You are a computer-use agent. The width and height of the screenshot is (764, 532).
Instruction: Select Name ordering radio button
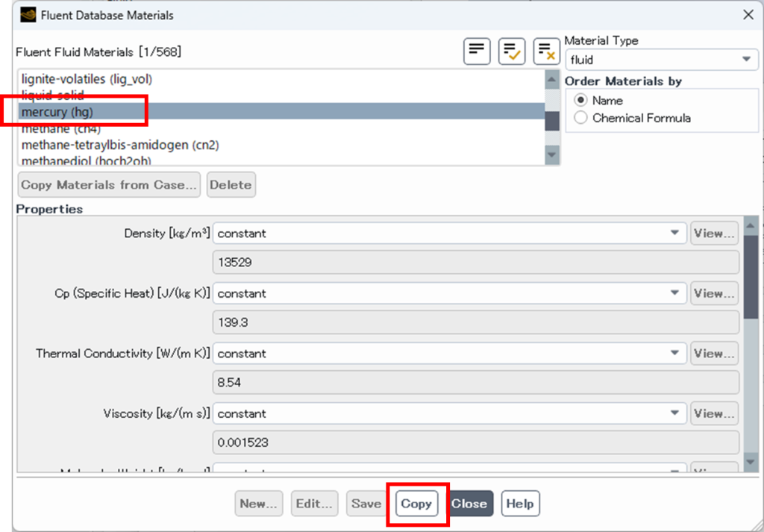580,101
